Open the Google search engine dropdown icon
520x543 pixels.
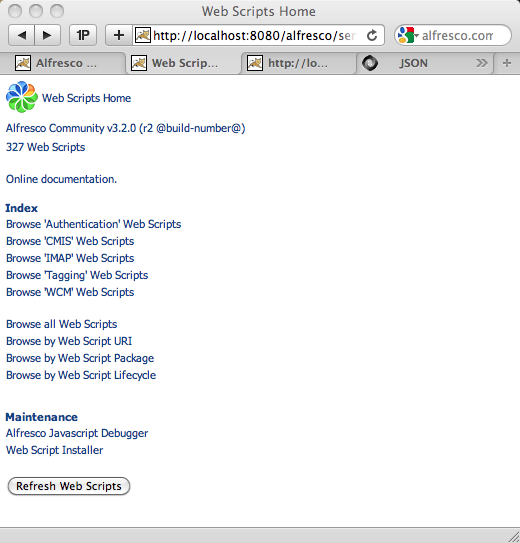coord(408,35)
